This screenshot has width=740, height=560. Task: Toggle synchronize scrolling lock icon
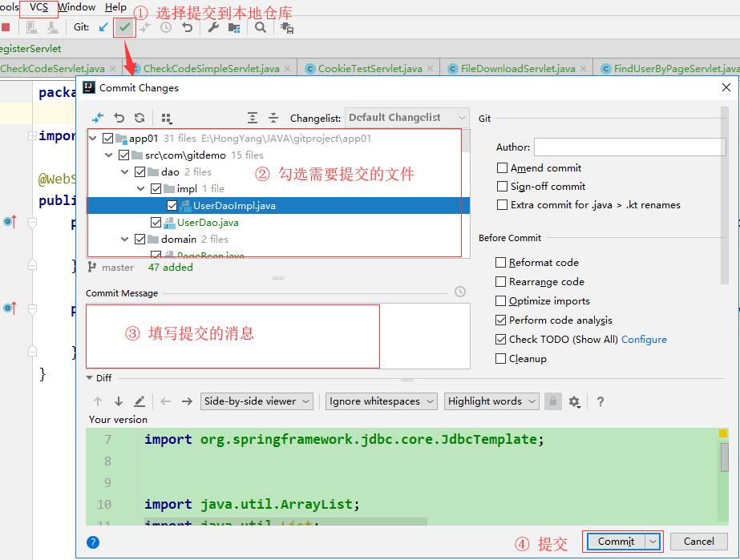pos(553,401)
